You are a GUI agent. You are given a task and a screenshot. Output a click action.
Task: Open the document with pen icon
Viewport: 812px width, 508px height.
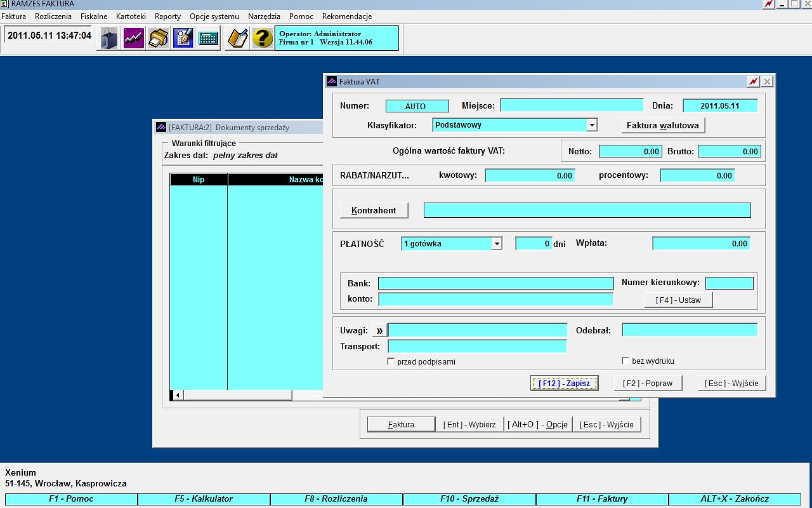coord(183,38)
